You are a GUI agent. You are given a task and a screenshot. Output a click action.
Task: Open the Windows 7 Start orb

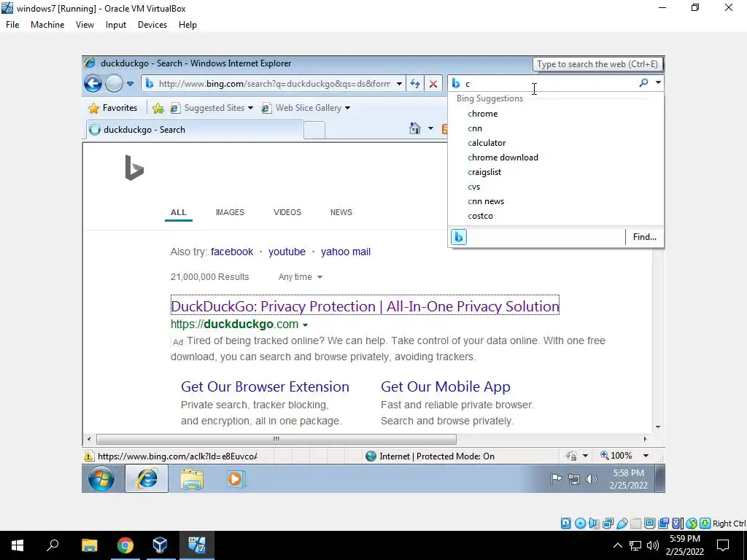(101, 478)
